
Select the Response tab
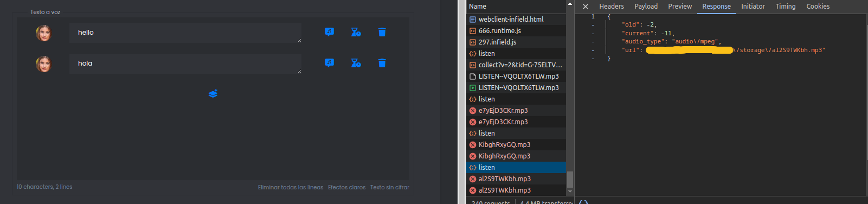(x=716, y=7)
